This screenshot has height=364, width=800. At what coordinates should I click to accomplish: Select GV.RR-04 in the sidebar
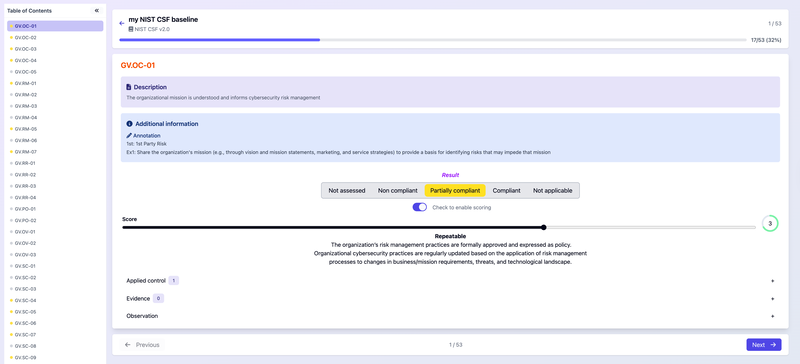click(26, 198)
